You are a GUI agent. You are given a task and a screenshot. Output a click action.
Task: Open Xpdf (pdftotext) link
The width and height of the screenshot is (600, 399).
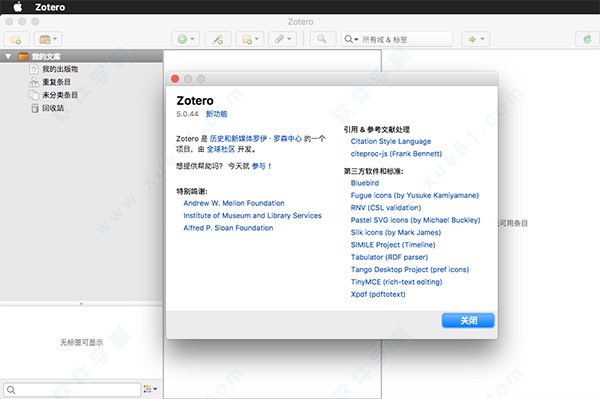point(378,294)
